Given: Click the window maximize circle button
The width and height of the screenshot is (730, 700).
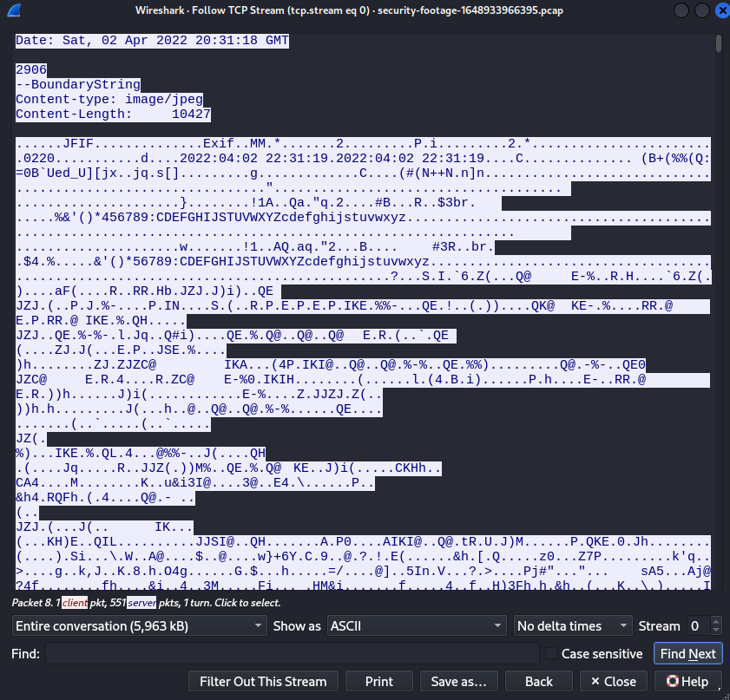Looking at the screenshot, I should coord(701,10).
